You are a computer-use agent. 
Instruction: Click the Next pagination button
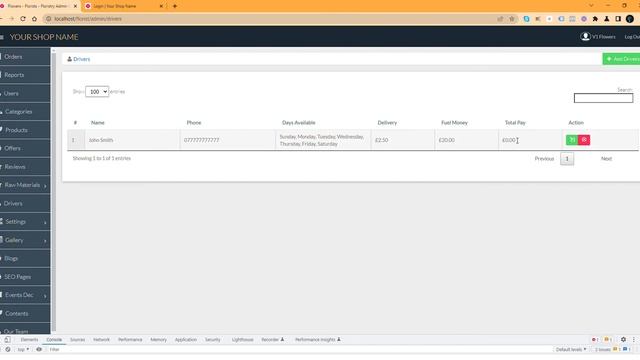pyautogui.click(x=606, y=159)
